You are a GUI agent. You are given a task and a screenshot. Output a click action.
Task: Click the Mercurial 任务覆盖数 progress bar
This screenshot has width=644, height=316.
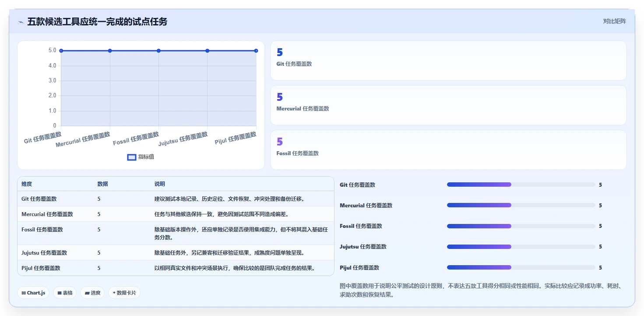pos(521,206)
